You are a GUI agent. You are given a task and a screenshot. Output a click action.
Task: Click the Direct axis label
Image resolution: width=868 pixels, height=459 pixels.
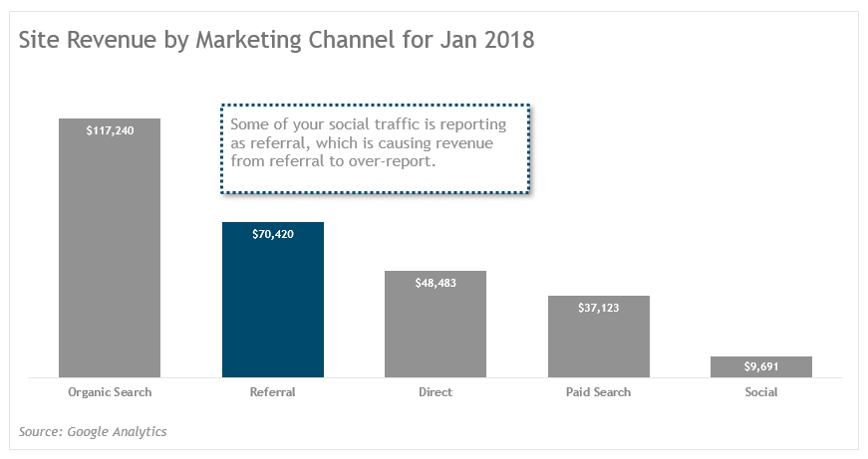435,392
